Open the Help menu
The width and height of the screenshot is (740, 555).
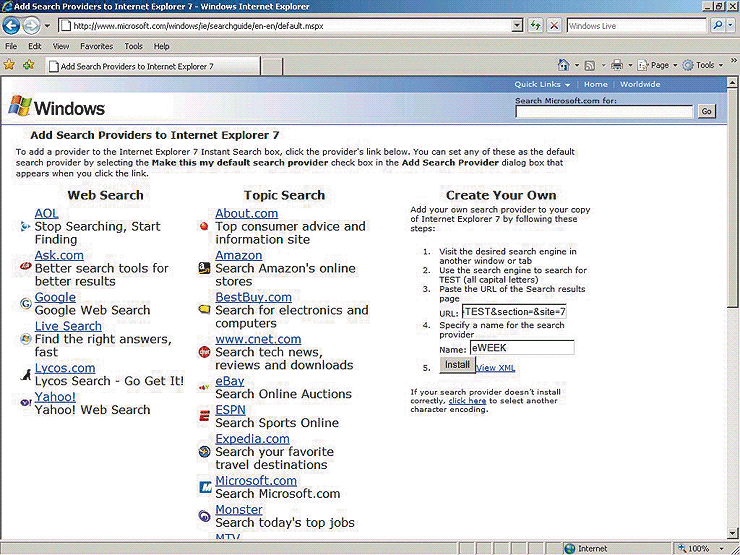161,46
